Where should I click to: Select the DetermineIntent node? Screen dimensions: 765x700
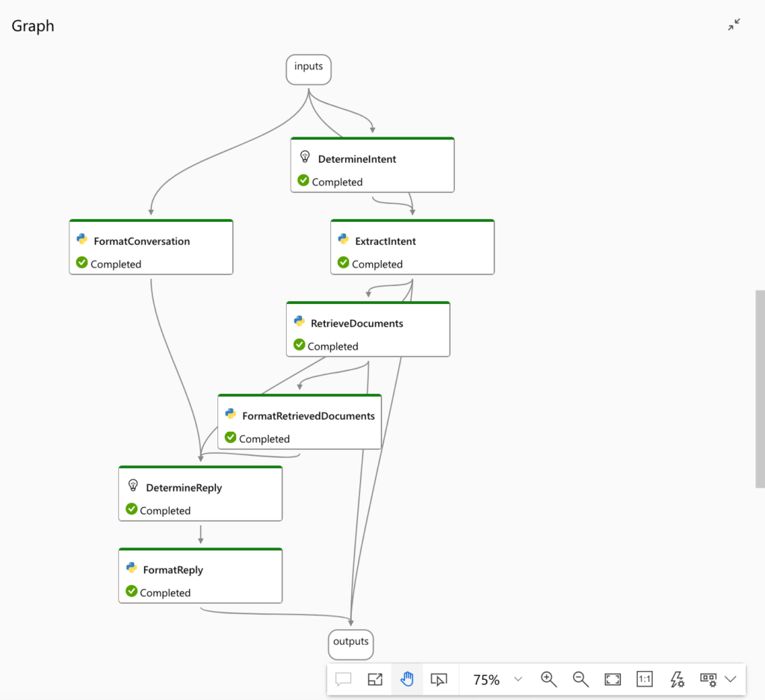pyautogui.click(x=372, y=165)
